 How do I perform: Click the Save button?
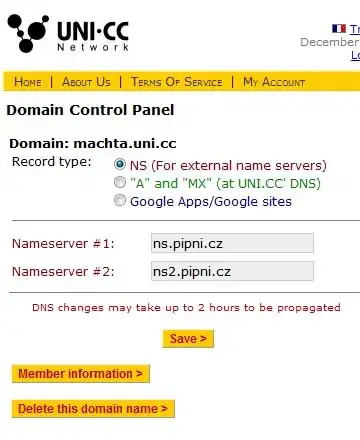[188, 339]
